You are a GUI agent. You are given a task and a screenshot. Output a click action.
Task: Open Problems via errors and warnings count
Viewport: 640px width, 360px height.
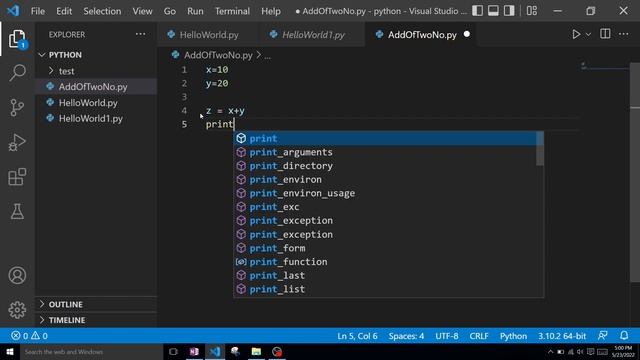tap(29, 336)
